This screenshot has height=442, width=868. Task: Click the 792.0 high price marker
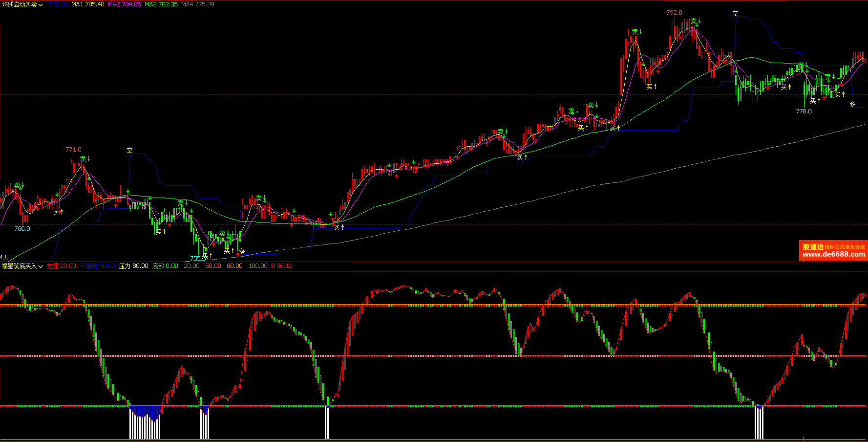coord(674,13)
